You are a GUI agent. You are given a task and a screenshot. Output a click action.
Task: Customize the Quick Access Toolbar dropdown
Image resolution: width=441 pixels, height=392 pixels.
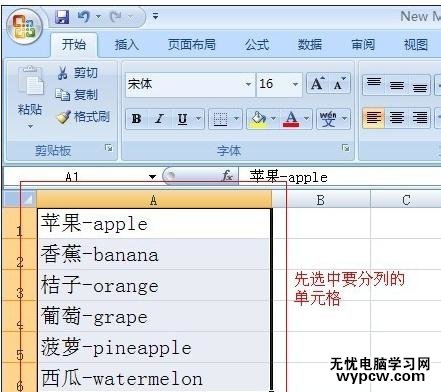155,16
